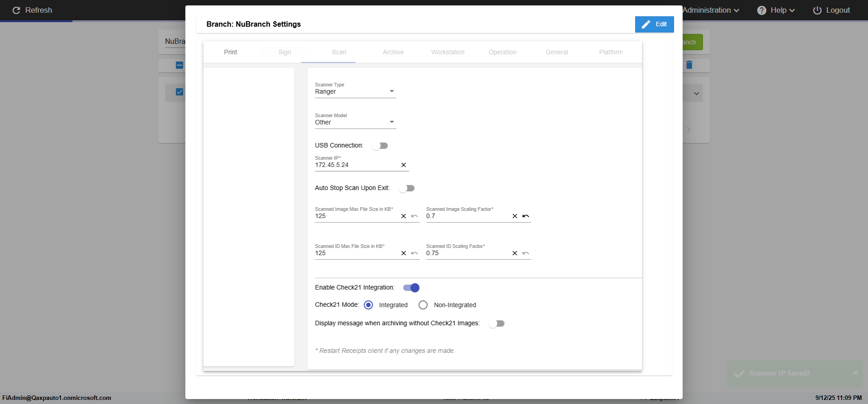The height and width of the screenshot is (404, 868).
Task: Expand the Help menu
Action: point(776,10)
